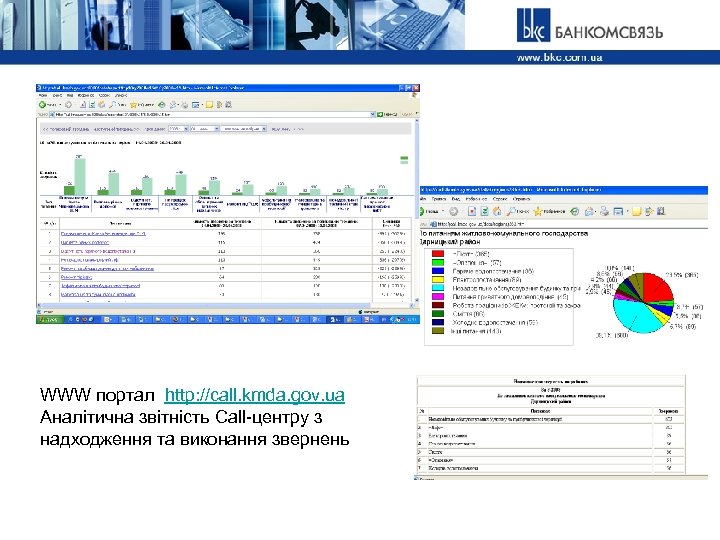Click Stop icon in pie chart browser window
The width and height of the screenshot is (720, 540).
[472, 211]
